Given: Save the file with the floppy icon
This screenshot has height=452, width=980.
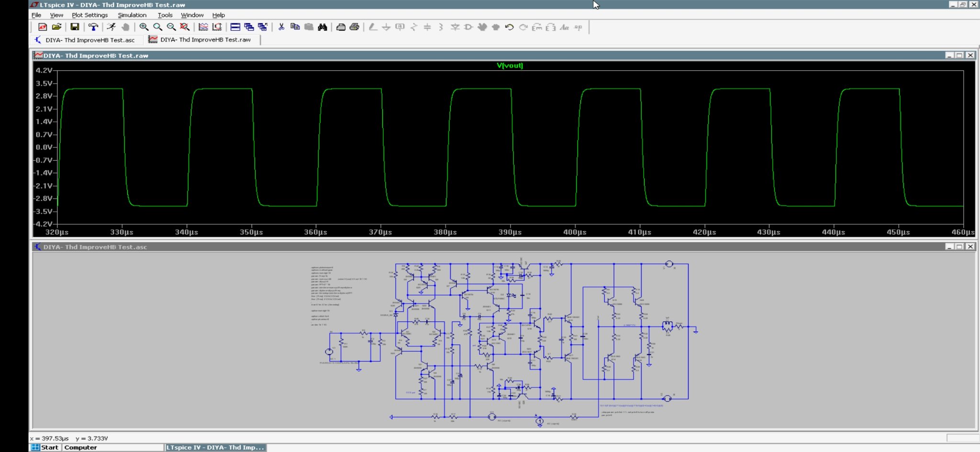Looking at the screenshot, I should pos(75,27).
